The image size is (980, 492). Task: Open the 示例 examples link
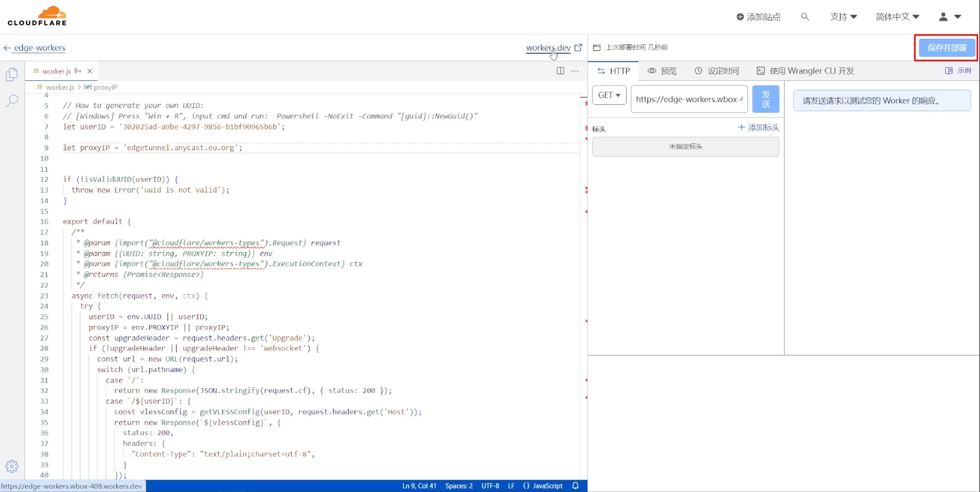(958, 70)
